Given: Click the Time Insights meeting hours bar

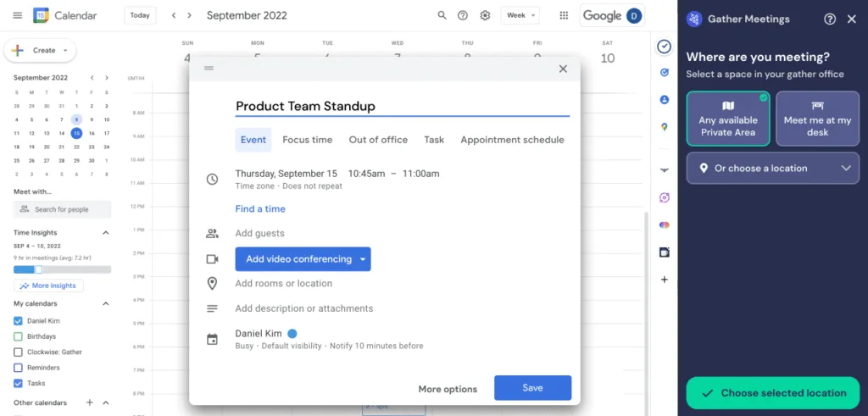Looking at the screenshot, I should point(62,269).
